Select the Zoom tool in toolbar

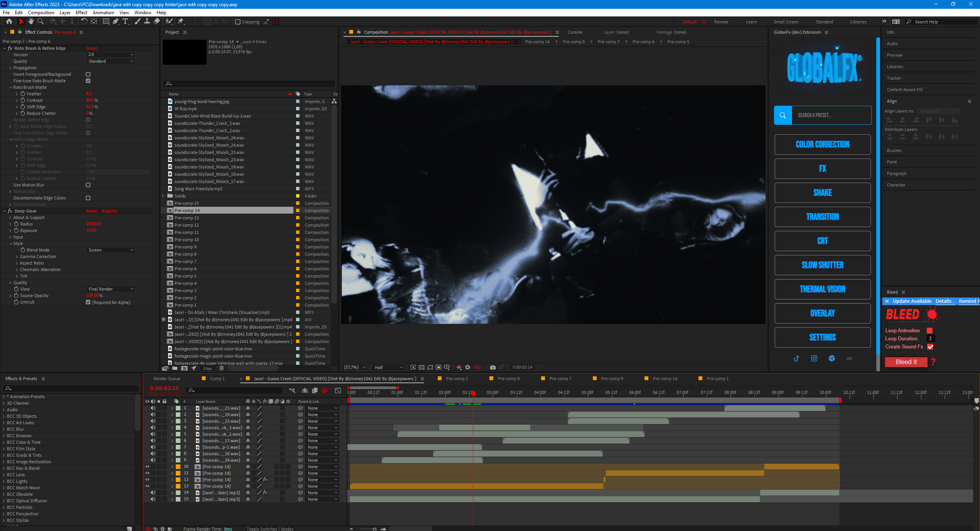(41, 22)
